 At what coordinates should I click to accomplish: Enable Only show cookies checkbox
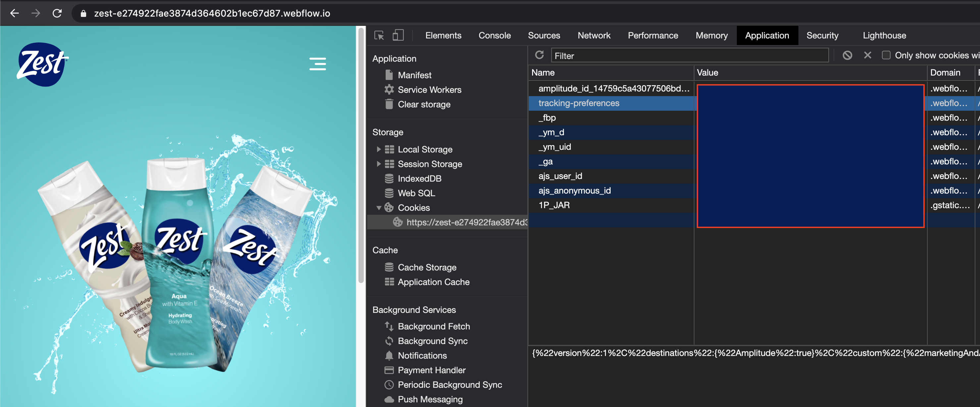click(x=886, y=55)
